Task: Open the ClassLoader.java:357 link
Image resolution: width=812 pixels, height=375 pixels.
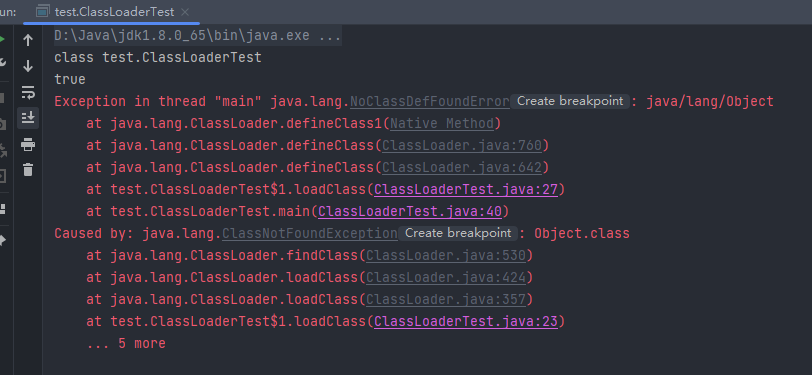Action: point(445,299)
